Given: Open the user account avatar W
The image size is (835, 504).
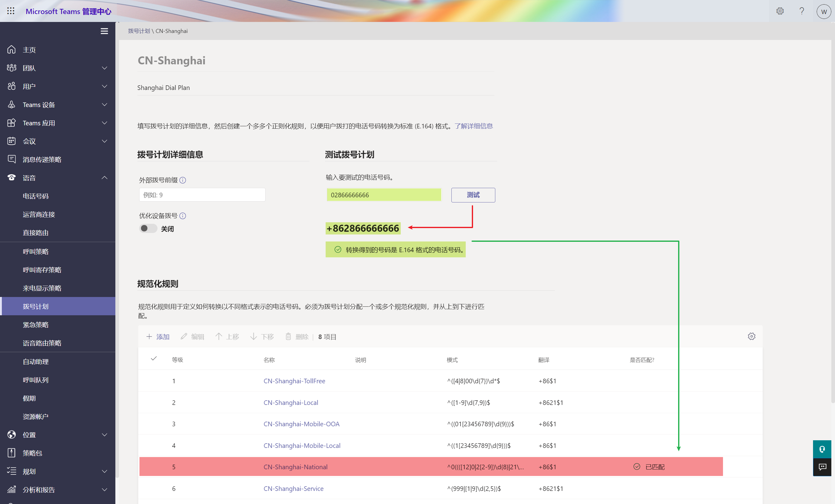Looking at the screenshot, I should click(824, 12).
